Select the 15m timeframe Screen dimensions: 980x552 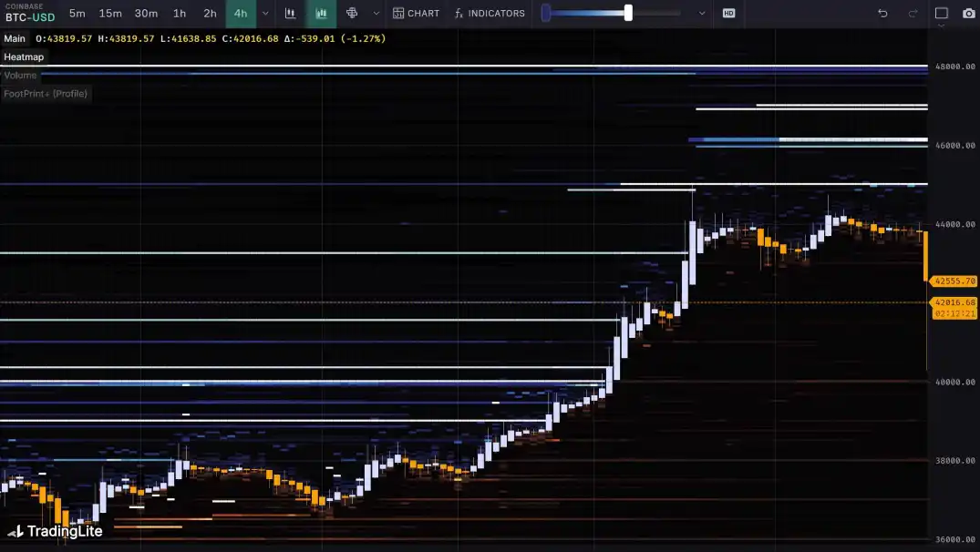110,14
